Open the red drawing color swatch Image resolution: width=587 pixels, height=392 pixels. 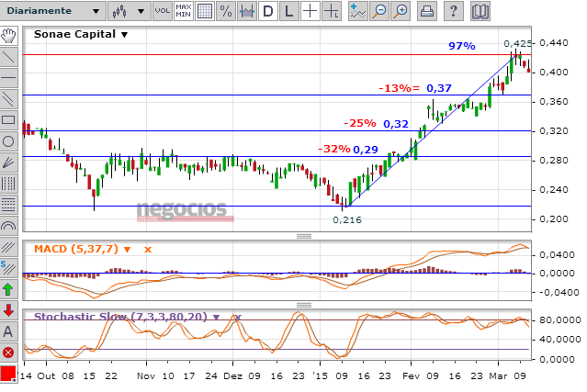(x=8, y=374)
